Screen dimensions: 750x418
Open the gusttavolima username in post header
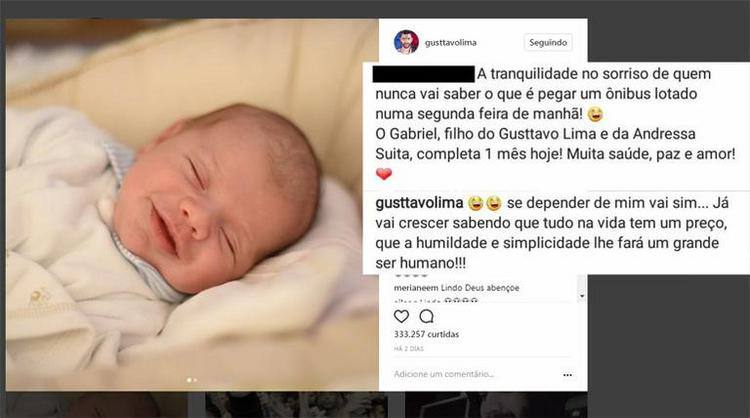pyautogui.click(x=451, y=43)
